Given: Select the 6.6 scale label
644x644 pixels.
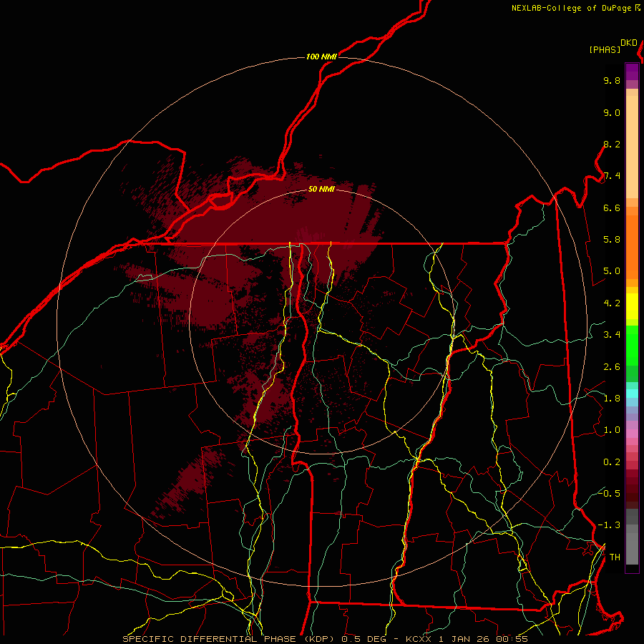Looking at the screenshot, I should click(x=612, y=208).
